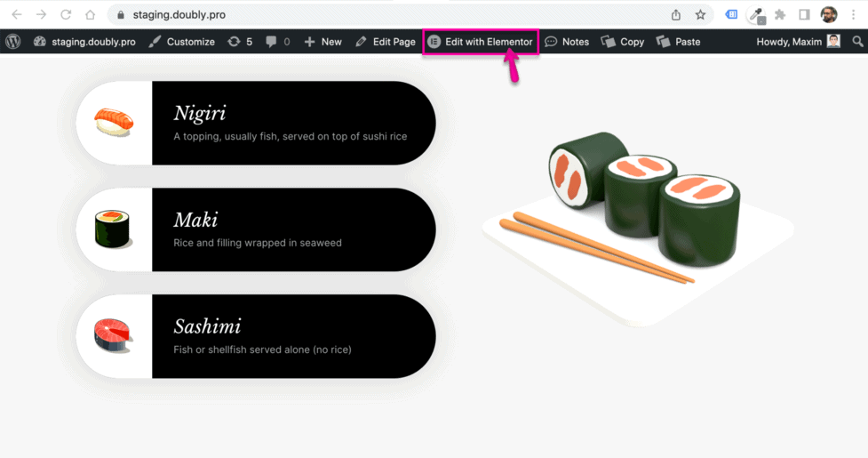The image size is (868, 458).
Task: Click the padlock site info icon
Action: click(x=121, y=15)
